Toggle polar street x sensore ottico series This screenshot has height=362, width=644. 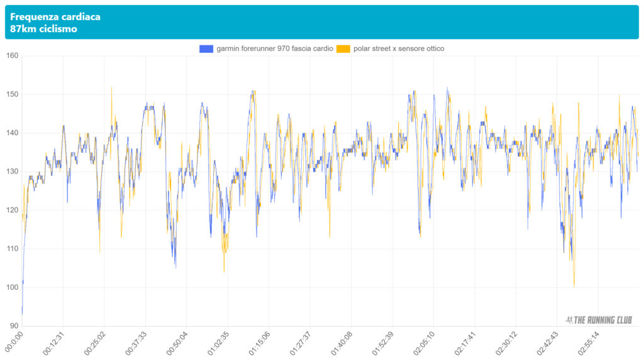[x=399, y=48]
